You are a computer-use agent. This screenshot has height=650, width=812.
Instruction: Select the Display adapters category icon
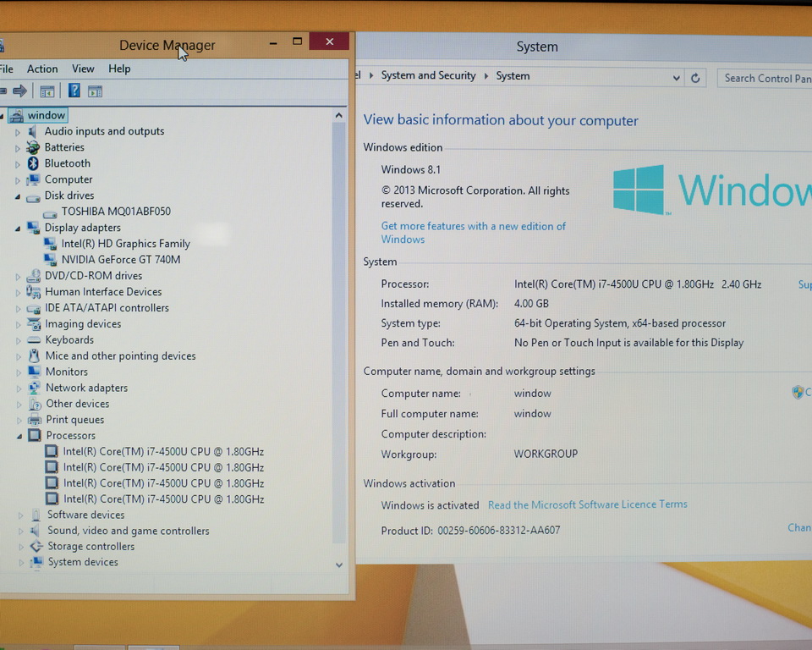33,228
